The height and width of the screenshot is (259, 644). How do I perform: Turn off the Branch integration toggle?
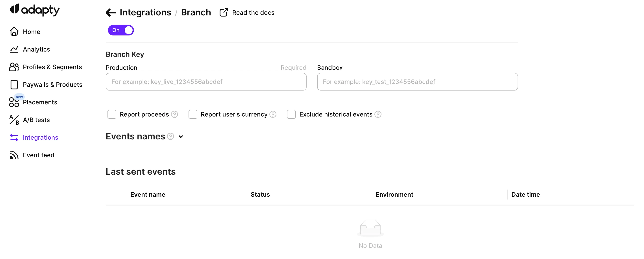[121, 30]
